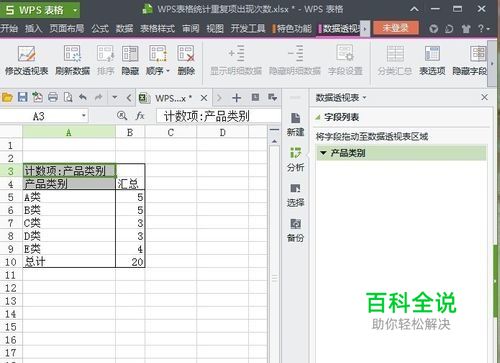Click the vertical scrollbar up arrow
This screenshot has height=363, width=500.
coord(274,142)
